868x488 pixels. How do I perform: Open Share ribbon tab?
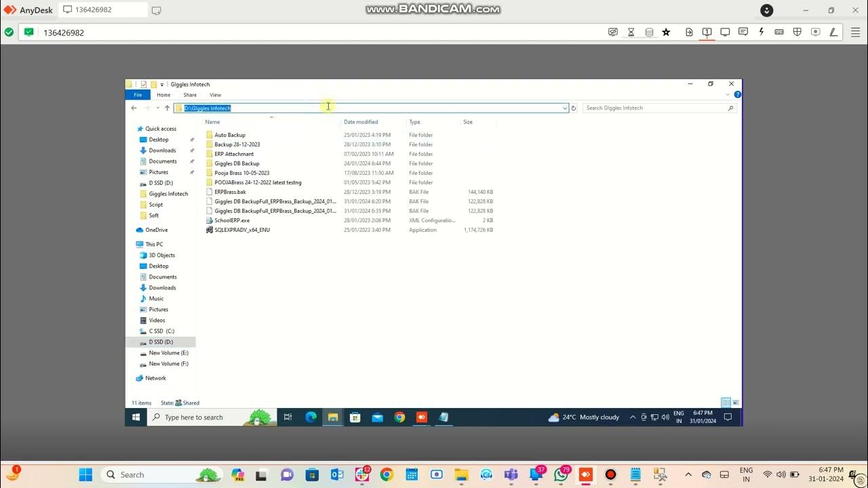190,95
